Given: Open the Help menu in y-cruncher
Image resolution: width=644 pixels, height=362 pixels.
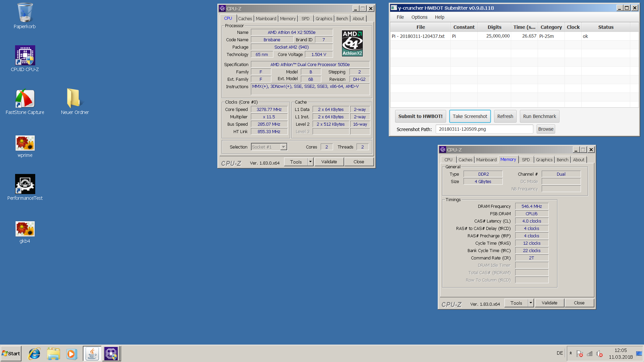Looking at the screenshot, I should [x=439, y=17].
